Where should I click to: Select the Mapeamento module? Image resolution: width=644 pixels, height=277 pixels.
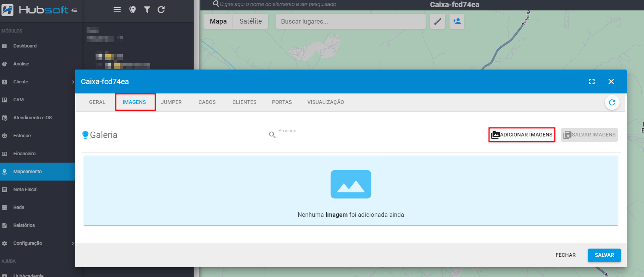(x=37, y=172)
